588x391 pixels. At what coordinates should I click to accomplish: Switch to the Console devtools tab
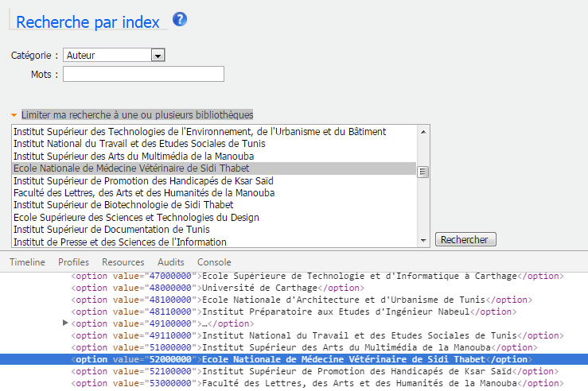click(x=214, y=262)
